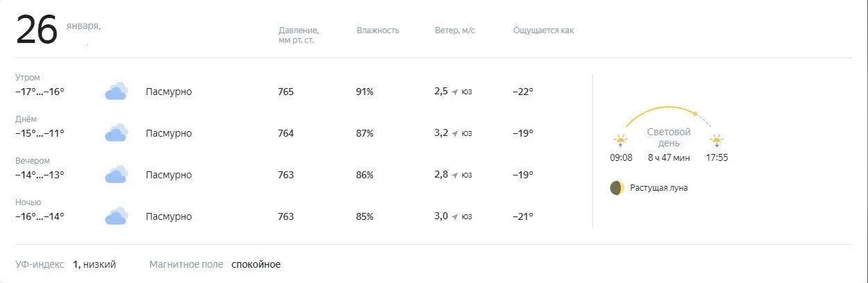The image size is (868, 283).
Task: Select the Давление column header
Action: click(x=299, y=35)
